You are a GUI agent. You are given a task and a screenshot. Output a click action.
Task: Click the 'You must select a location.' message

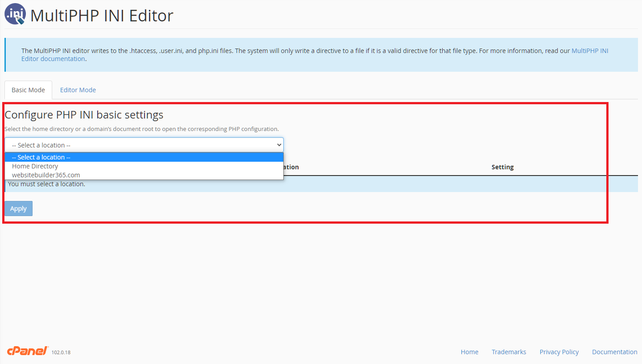coord(46,184)
